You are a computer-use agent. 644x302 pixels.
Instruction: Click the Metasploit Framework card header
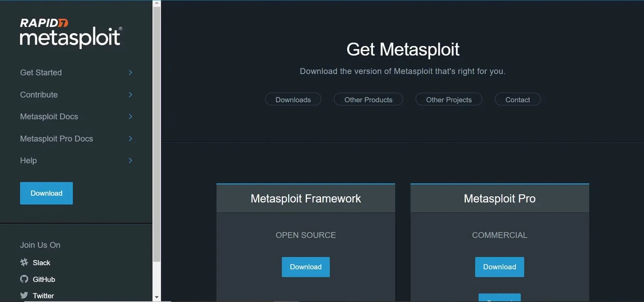pyautogui.click(x=305, y=198)
